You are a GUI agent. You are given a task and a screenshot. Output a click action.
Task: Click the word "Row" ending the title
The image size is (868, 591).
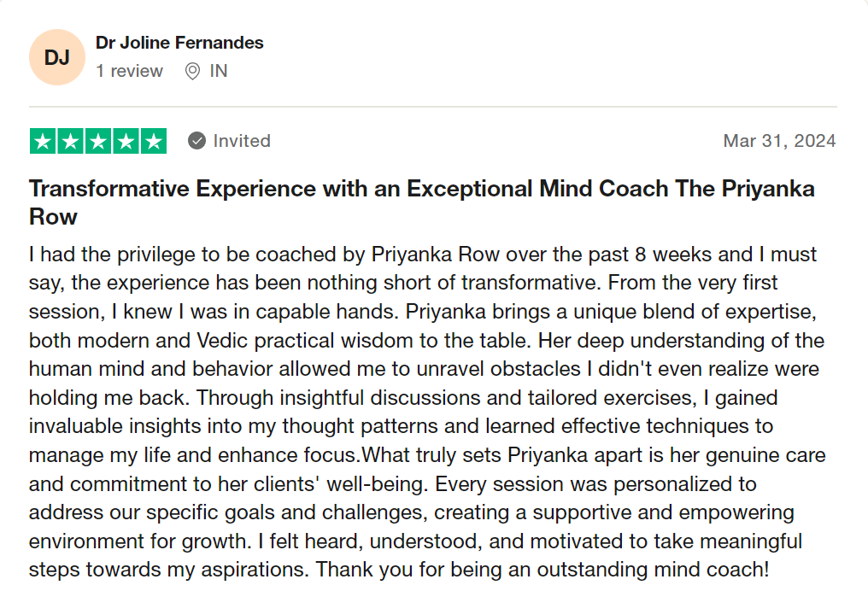pos(53,216)
